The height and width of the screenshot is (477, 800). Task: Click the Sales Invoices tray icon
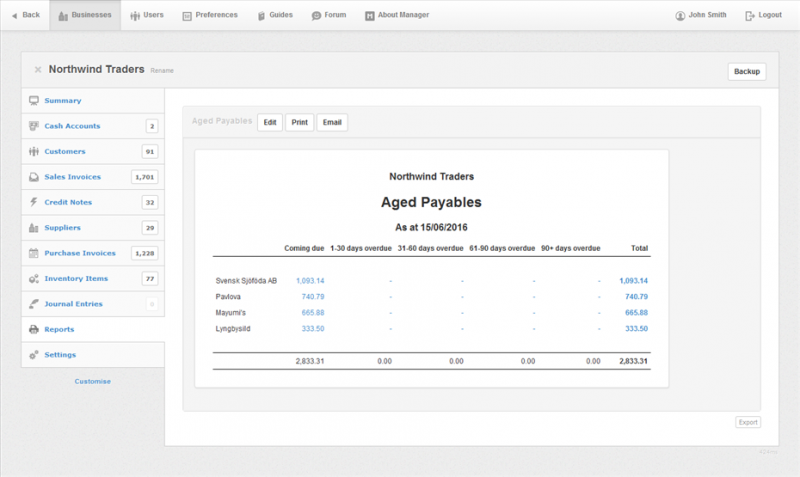[34, 177]
